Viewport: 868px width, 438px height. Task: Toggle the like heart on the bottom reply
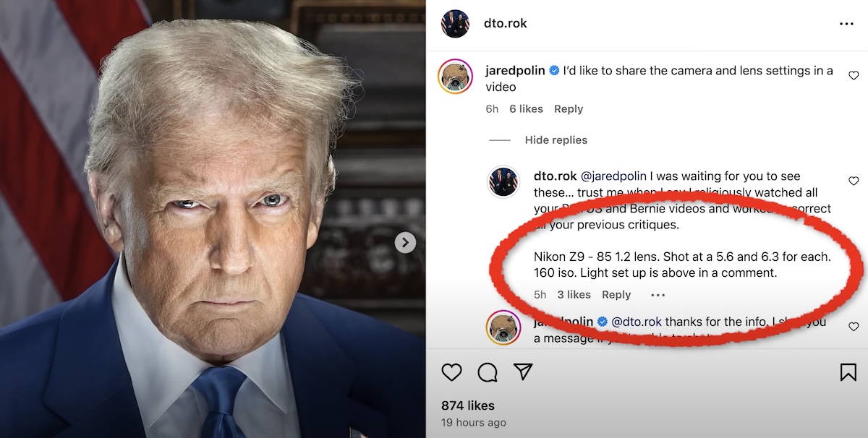click(854, 325)
